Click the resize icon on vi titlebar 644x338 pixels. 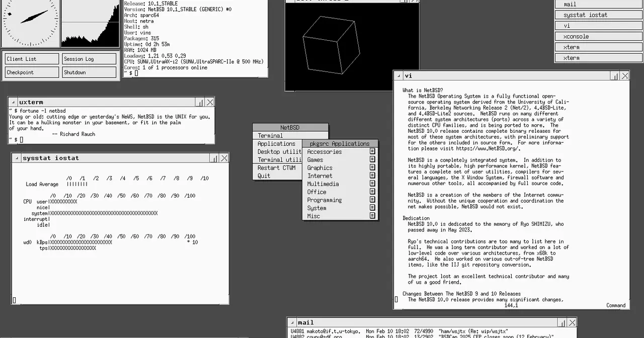click(x=615, y=75)
